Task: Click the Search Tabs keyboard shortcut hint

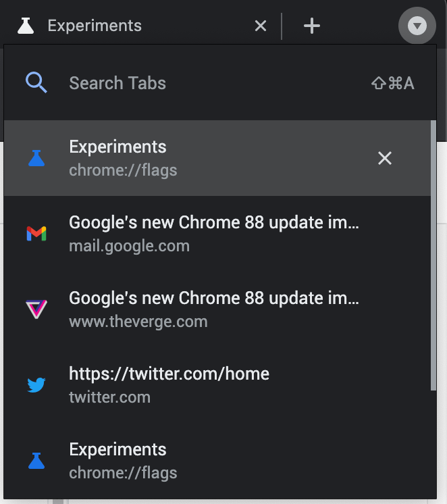Action: [x=392, y=83]
